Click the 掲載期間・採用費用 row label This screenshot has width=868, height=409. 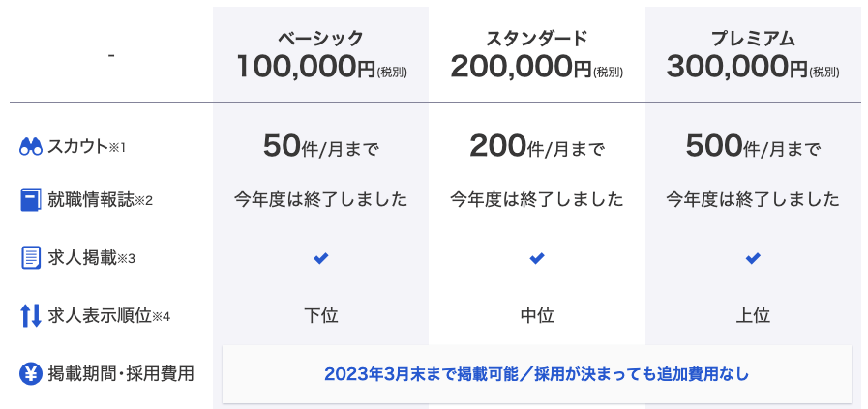pos(121,373)
